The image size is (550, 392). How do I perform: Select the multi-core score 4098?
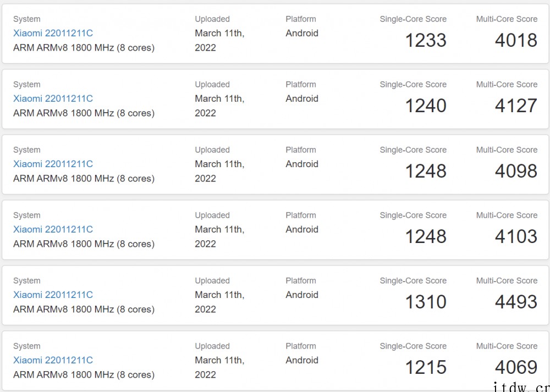coord(516,171)
